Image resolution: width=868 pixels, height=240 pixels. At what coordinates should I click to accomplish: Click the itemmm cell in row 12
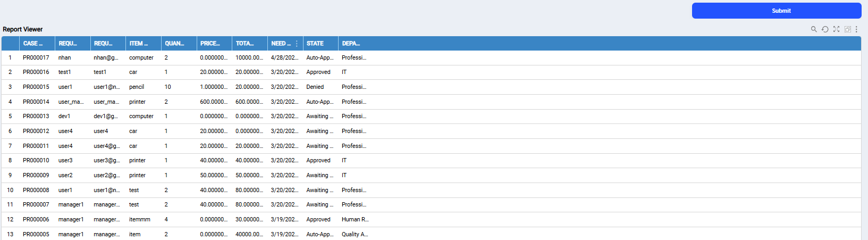pos(140,219)
